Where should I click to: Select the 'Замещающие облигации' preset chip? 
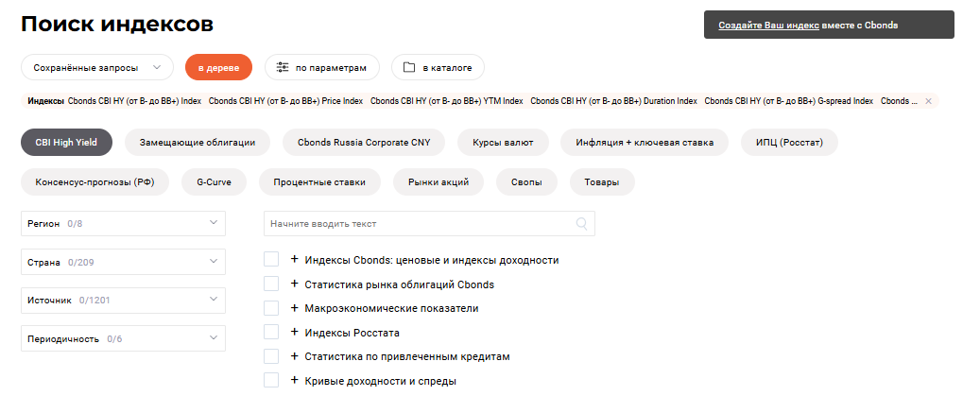[x=197, y=142]
